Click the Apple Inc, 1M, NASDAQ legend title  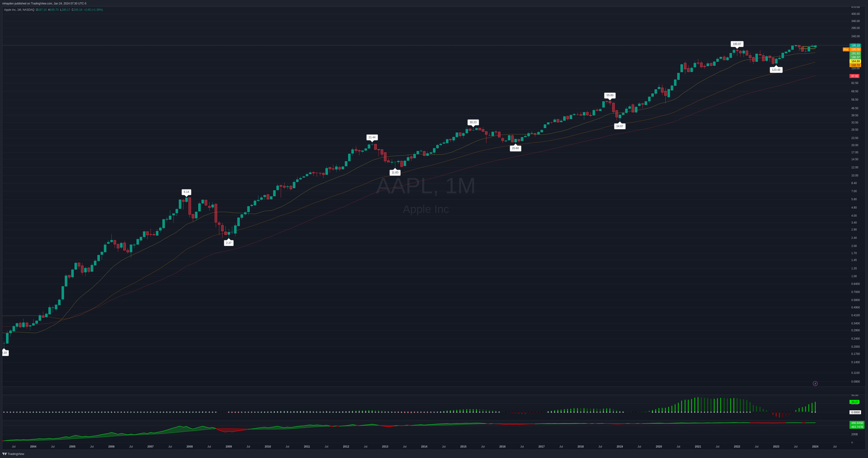19,10
